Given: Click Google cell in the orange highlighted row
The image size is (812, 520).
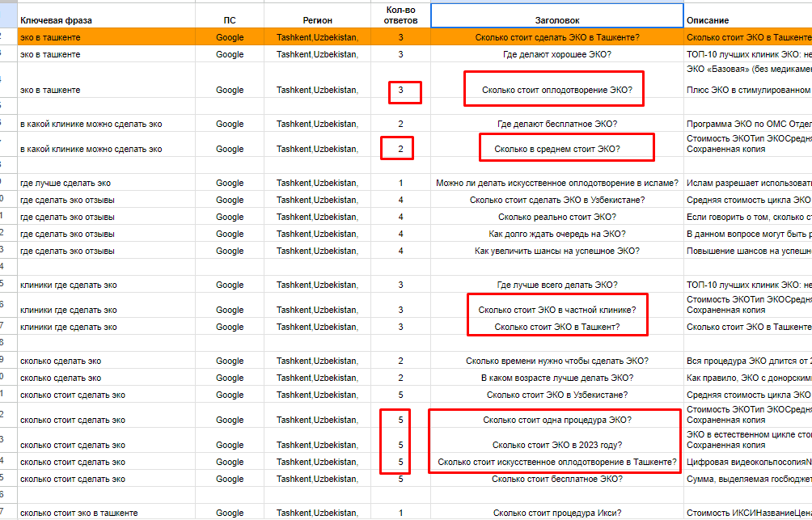Looking at the screenshot, I should point(230,37).
